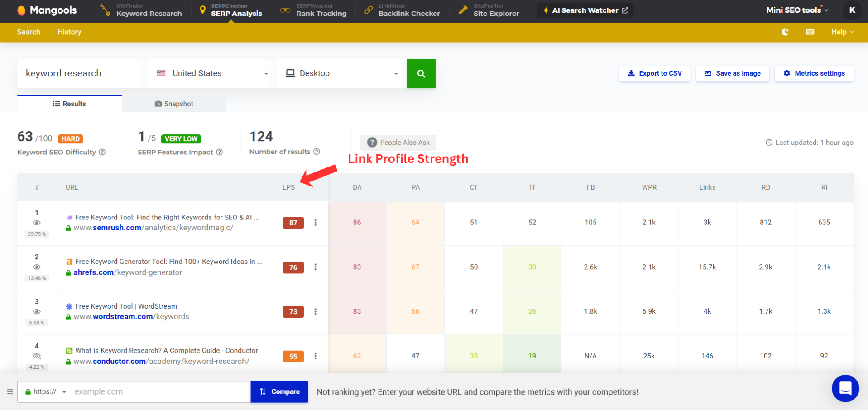This screenshot has width=868, height=410.
Task: Click People Also Ask badge
Action: [x=398, y=143]
